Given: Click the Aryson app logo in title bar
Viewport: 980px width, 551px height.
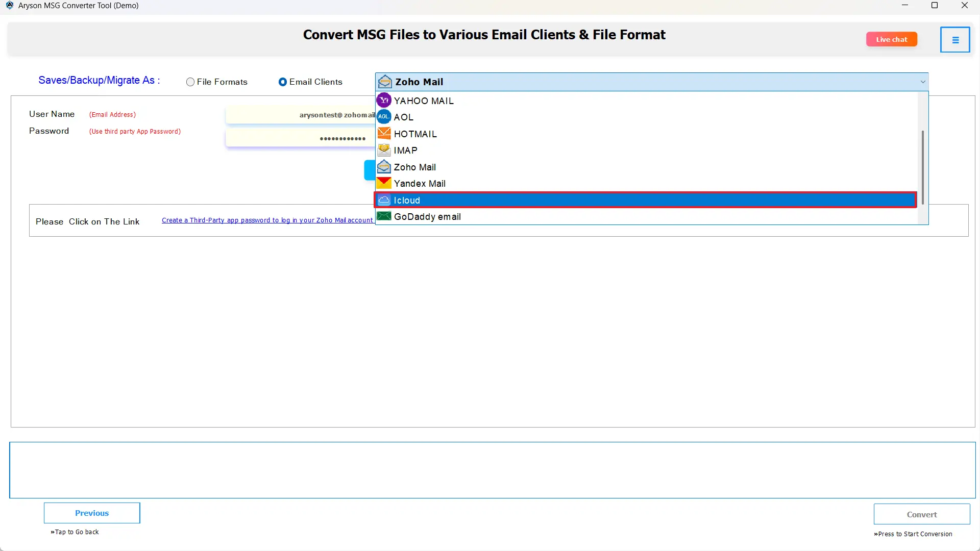Looking at the screenshot, I should [9, 6].
